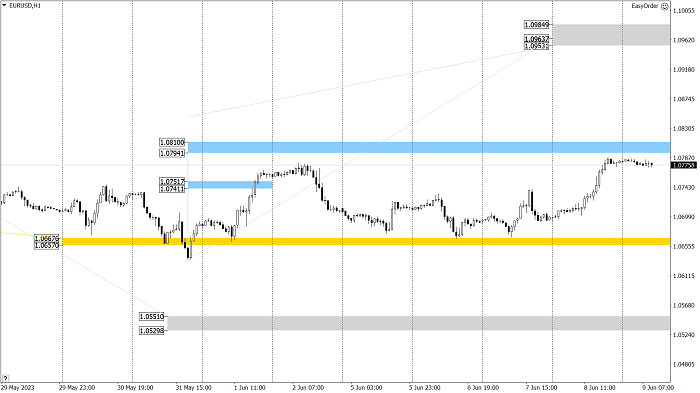700x393 pixels.
Task: Click 1.06990 on the price scale
Action: (684, 217)
